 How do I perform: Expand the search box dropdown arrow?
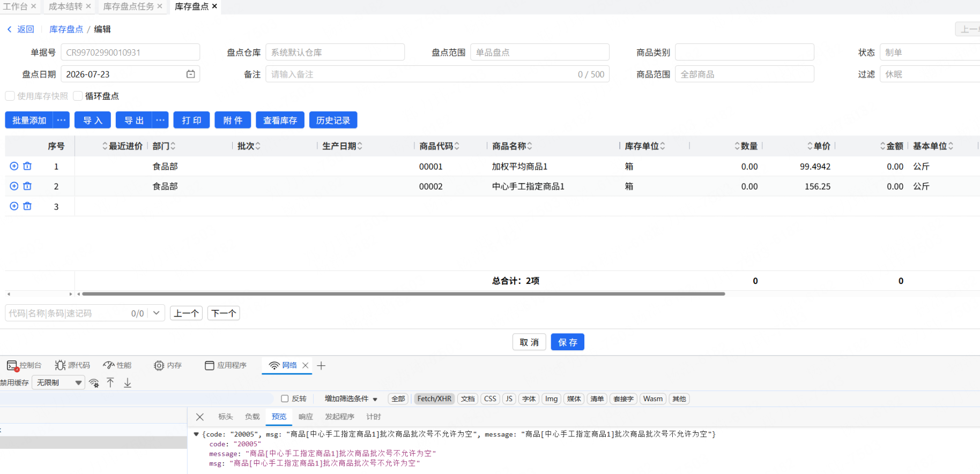point(156,313)
